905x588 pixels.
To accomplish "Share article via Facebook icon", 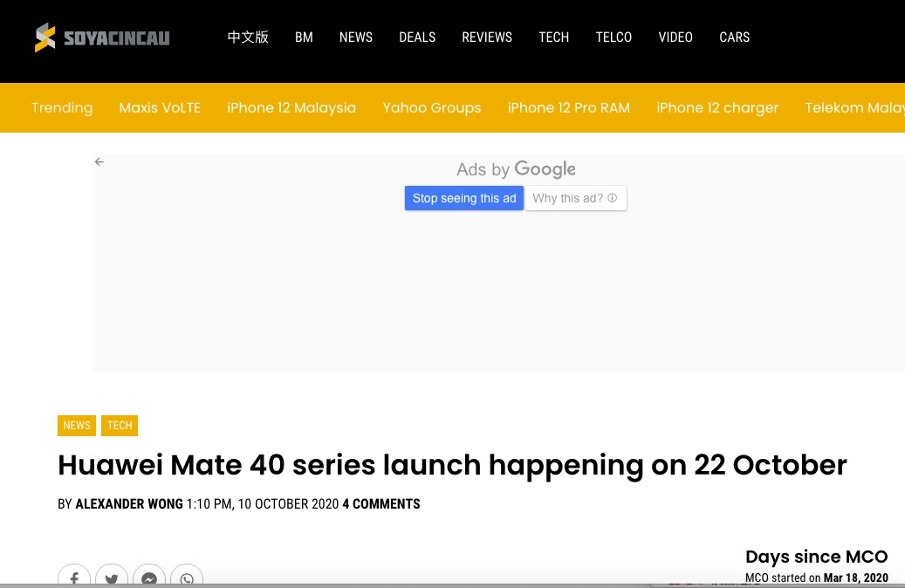I will click(74, 577).
